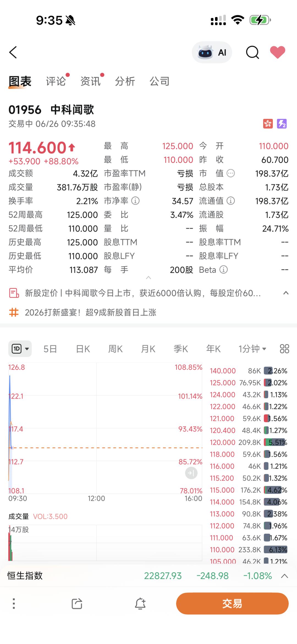
Task: Tap the chart jump-to-latest arrow button
Action: click(x=191, y=473)
